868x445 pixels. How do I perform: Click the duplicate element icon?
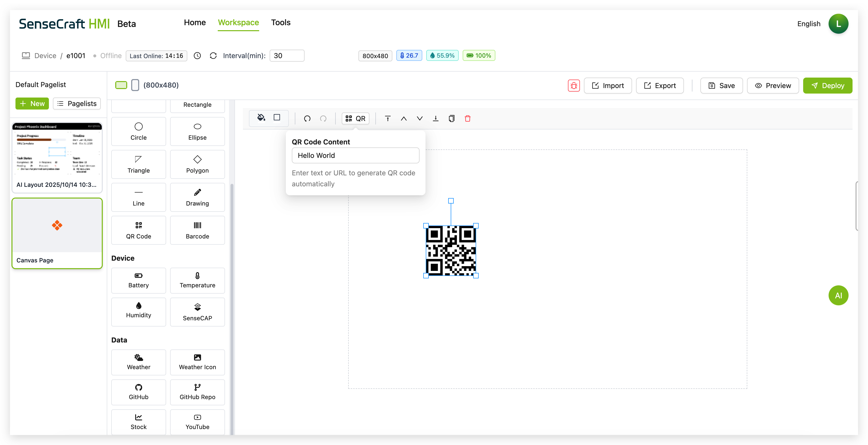451,118
